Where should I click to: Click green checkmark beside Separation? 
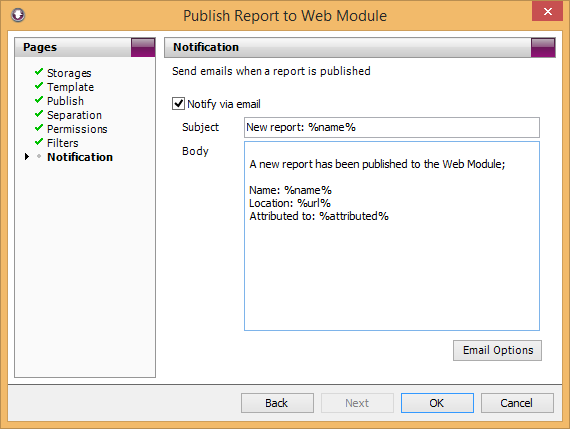tap(39, 114)
